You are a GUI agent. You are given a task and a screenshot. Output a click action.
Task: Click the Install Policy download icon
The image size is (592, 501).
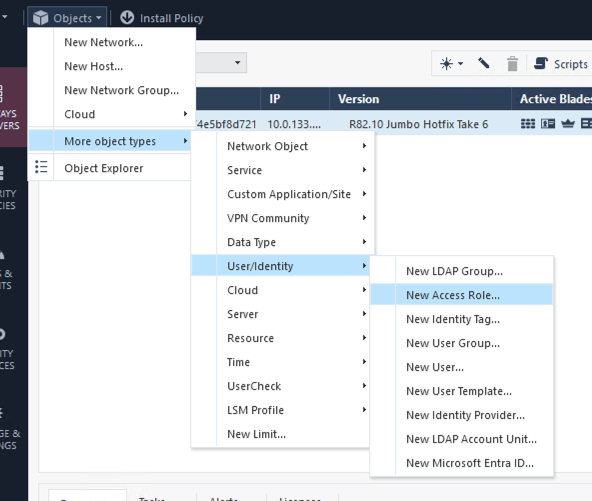point(127,17)
